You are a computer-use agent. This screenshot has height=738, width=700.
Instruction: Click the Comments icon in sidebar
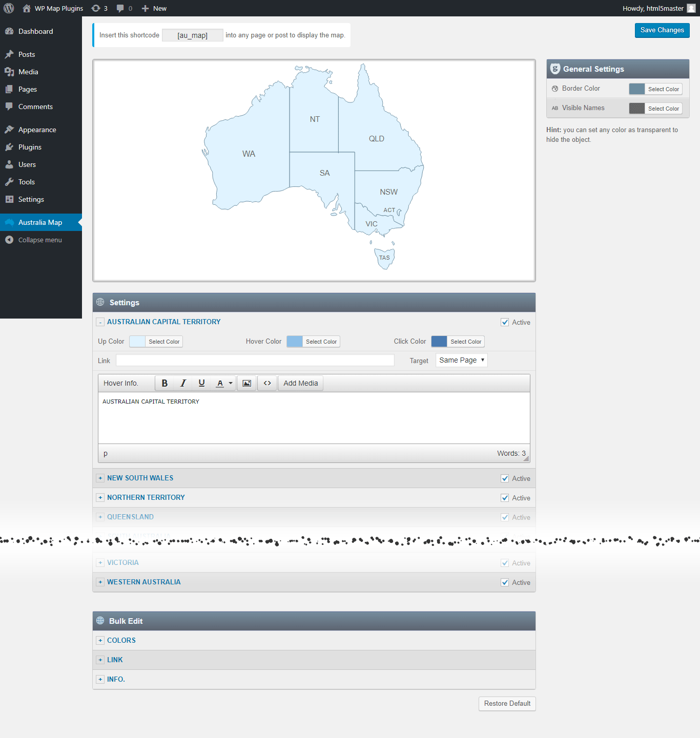click(x=9, y=107)
